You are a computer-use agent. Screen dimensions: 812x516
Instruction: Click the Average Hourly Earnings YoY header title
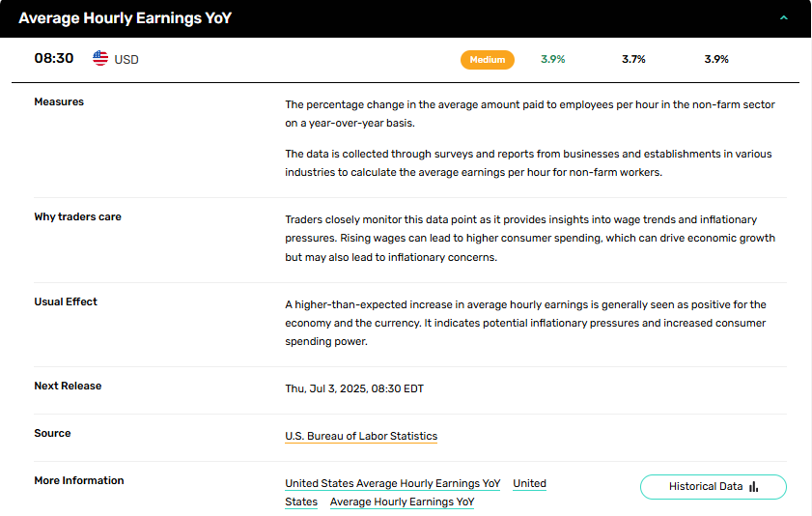pyautogui.click(x=125, y=18)
